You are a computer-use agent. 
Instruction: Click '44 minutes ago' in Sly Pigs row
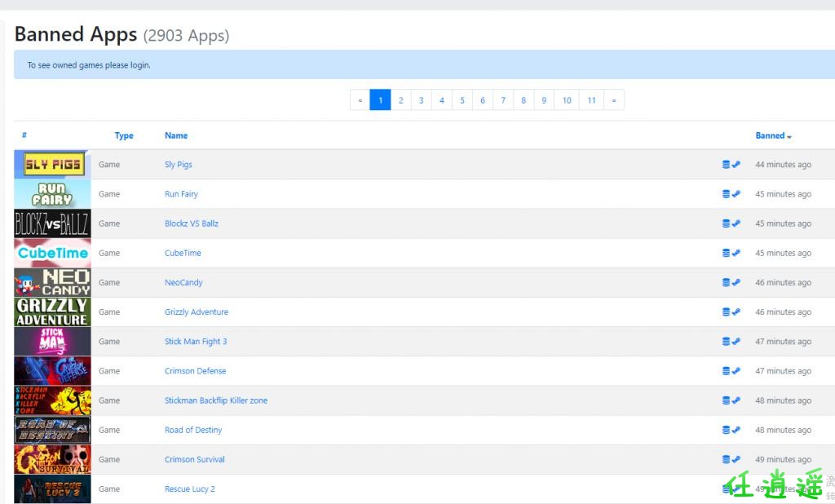[783, 165]
